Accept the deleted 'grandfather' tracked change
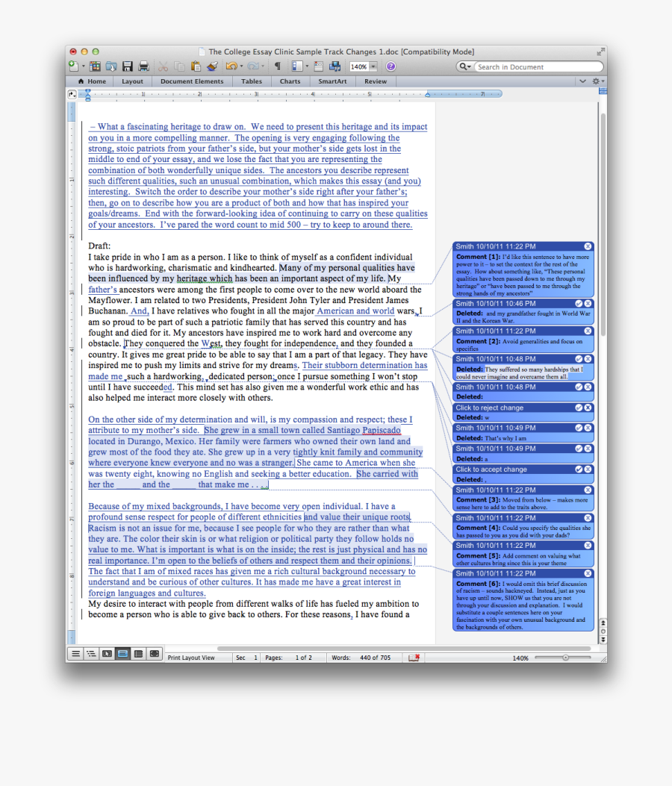Image resolution: width=672 pixels, height=786 pixels. (x=580, y=304)
